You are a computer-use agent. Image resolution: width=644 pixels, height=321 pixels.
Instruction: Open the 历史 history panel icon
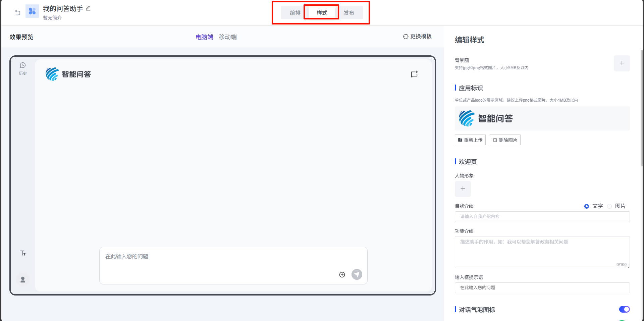click(x=23, y=68)
